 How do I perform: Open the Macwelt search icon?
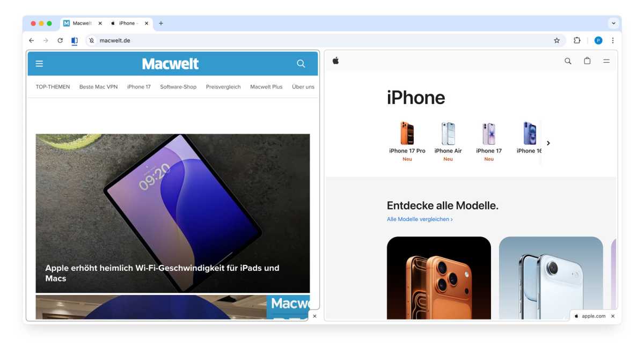click(x=301, y=63)
